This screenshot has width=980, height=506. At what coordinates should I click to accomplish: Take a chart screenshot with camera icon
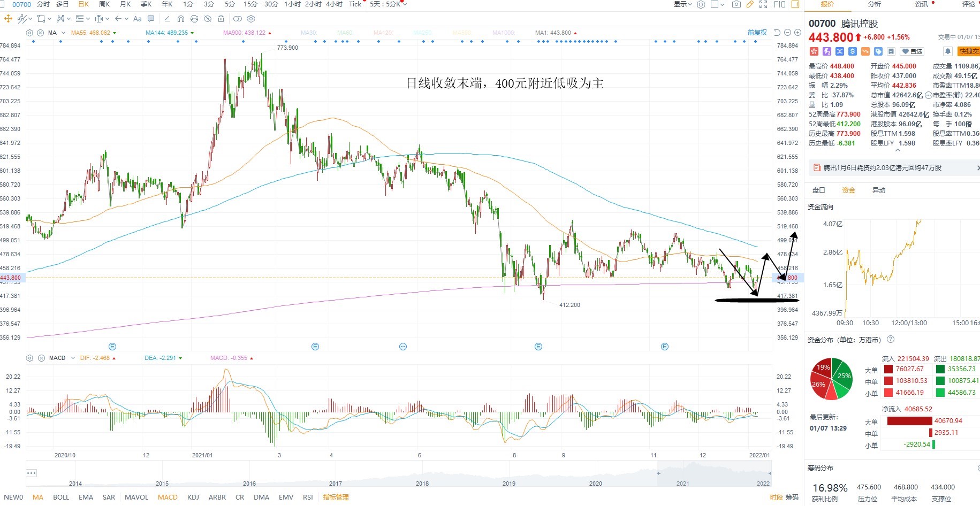[736, 4]
